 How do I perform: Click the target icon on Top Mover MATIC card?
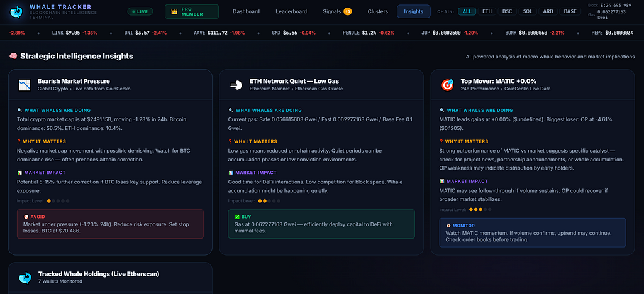coord(447,85)
